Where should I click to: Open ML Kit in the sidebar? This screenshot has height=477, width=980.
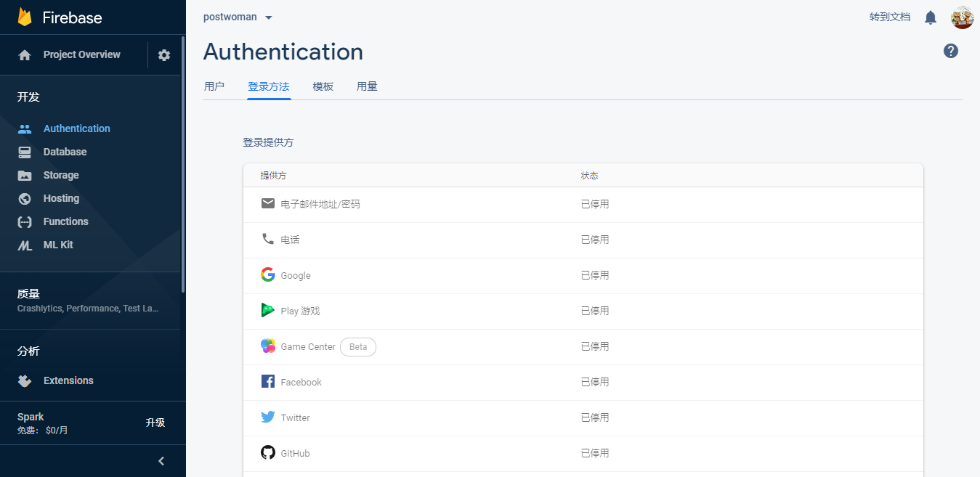point(58,245)
